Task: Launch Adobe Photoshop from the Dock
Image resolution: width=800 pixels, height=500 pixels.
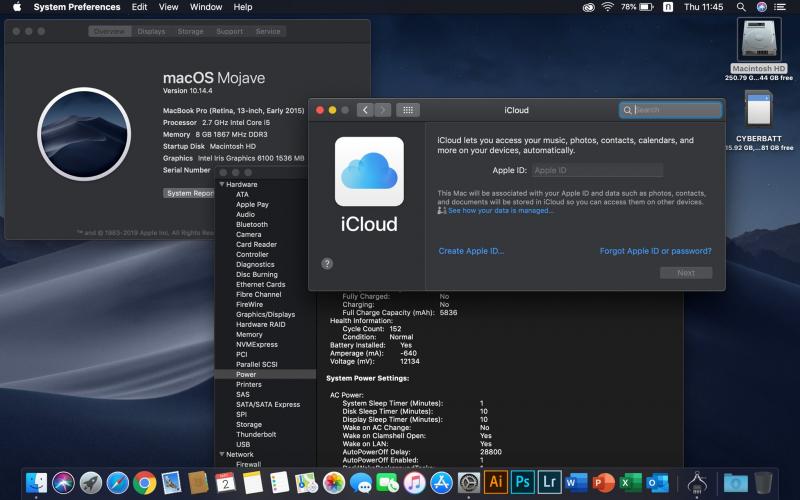Action: [x=523, y=482]
